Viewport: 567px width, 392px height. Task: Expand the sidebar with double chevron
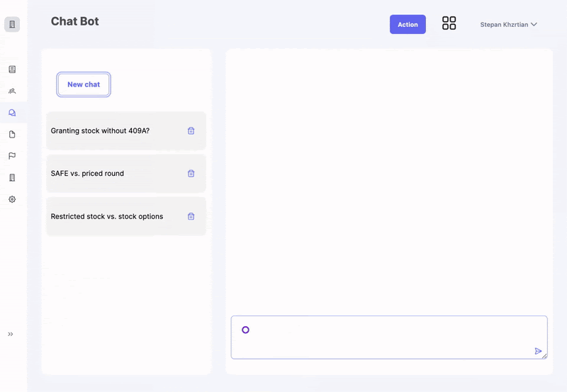(x=11, y=334)
